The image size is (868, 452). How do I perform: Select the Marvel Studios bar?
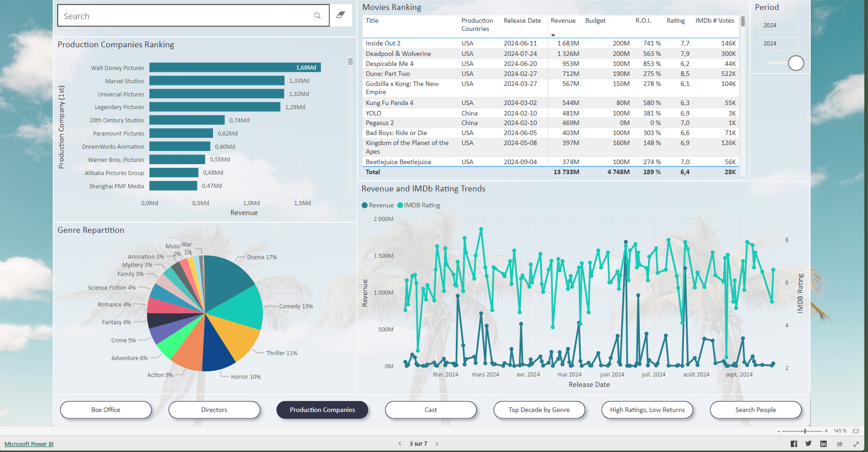pos(217,80)
